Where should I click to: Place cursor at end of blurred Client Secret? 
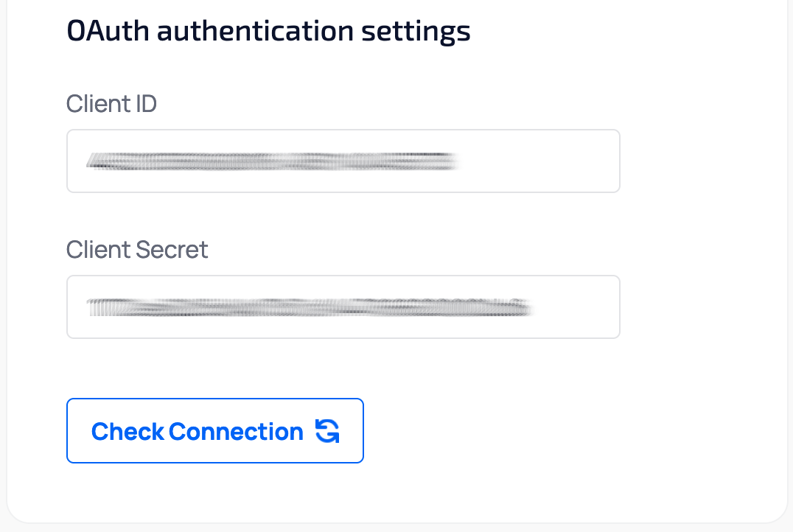pyautogui.click(x=532, y=307)
